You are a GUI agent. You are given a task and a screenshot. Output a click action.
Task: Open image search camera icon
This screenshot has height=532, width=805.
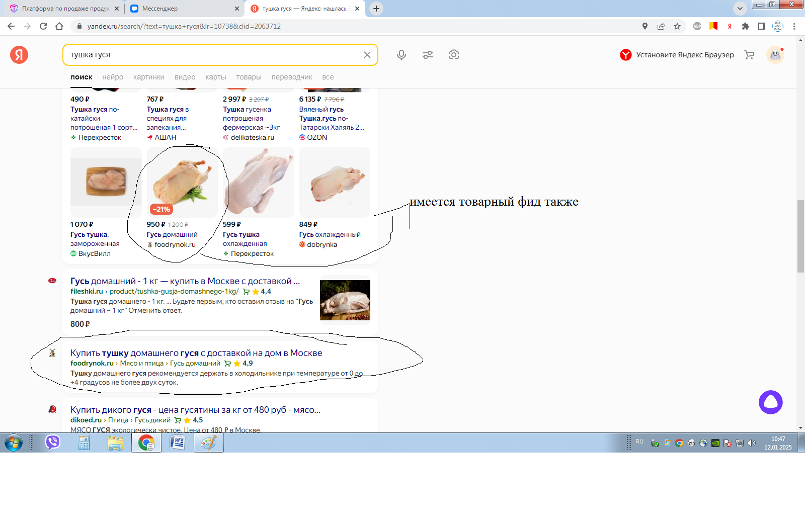pos(454,55)
